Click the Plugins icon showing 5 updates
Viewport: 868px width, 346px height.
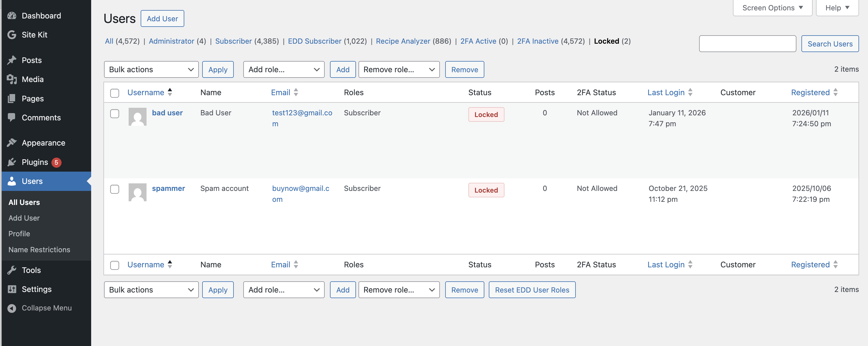coord(12,162)
